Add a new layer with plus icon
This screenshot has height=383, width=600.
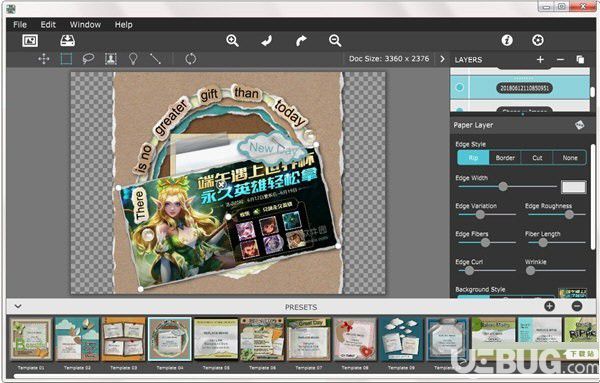pos(540,59)
